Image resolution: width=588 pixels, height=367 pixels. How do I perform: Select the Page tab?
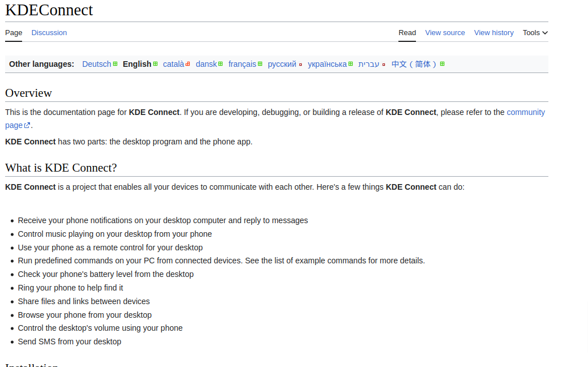coord(14,33)
